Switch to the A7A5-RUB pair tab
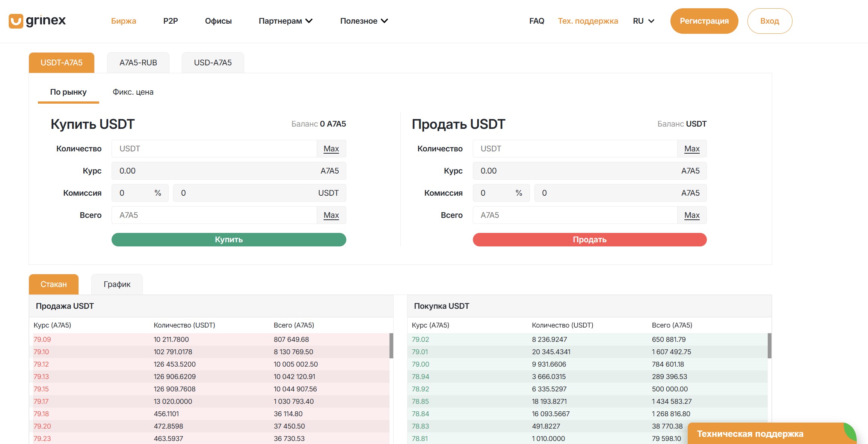This screenshot has height=444, width=868. point(138,63)
